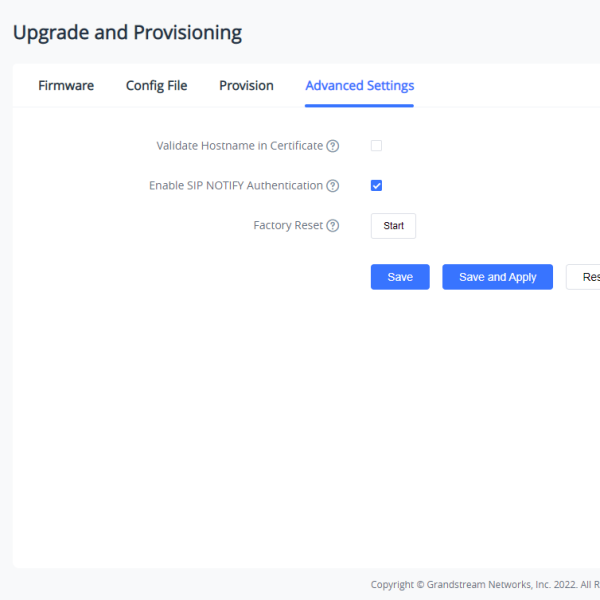Screen dimensions: 600x600
Task: Go to the Provision tab
Action: click(x=246, y=86)
